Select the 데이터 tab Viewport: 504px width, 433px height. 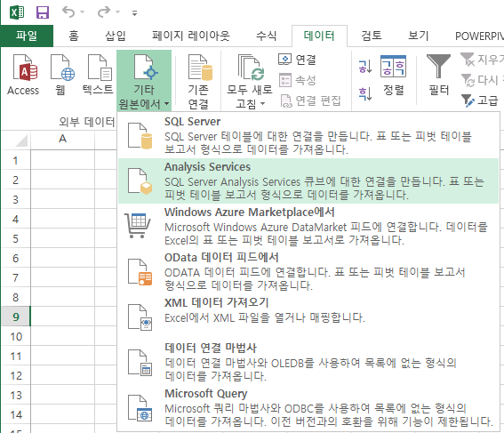(x=319, y=36)
